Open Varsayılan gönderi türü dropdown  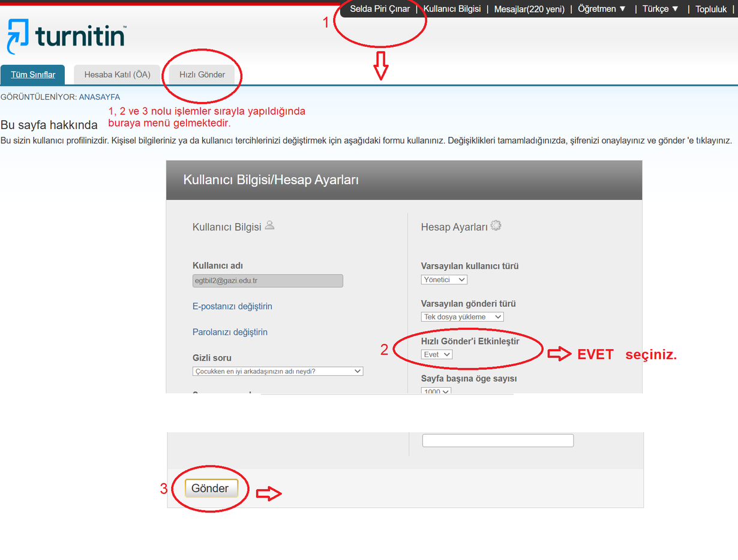[463, 316]
